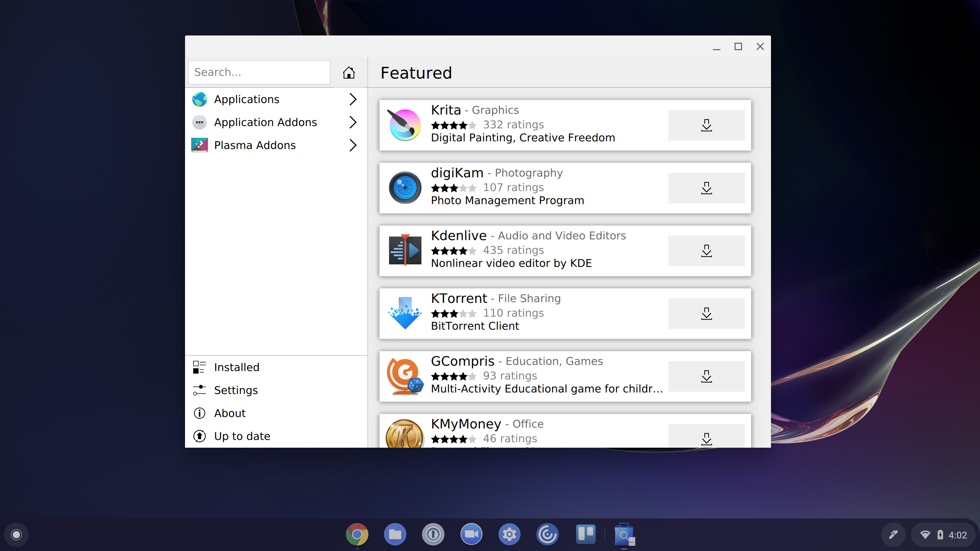Open the Applications category
The height and width of the screenshot is (551, 980).
pos(276,99)
